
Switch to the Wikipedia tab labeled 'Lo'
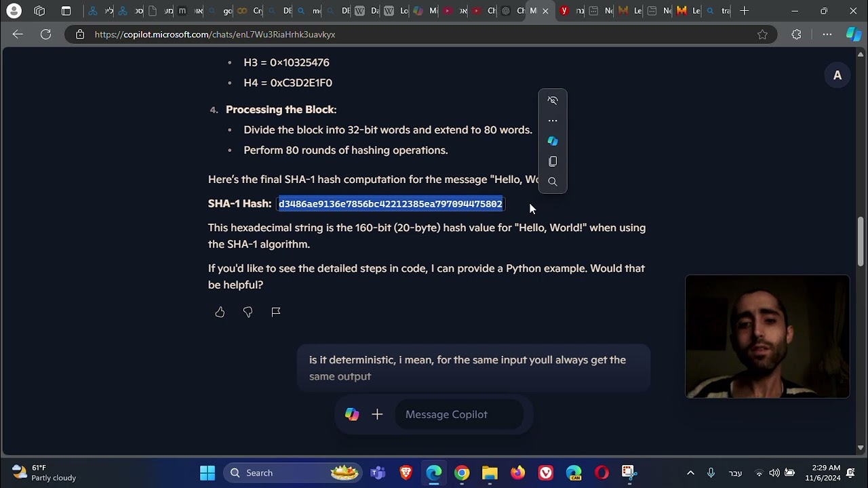tap(396, 11)
